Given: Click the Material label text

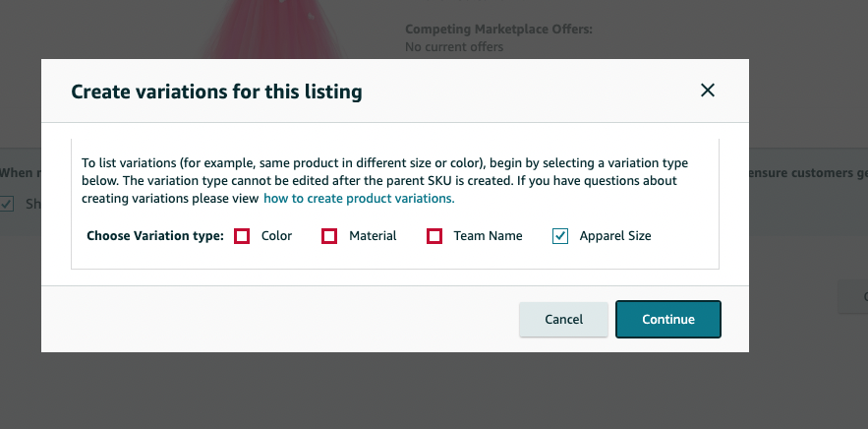Looking at the screenshot, I should (x=373, y=236).
